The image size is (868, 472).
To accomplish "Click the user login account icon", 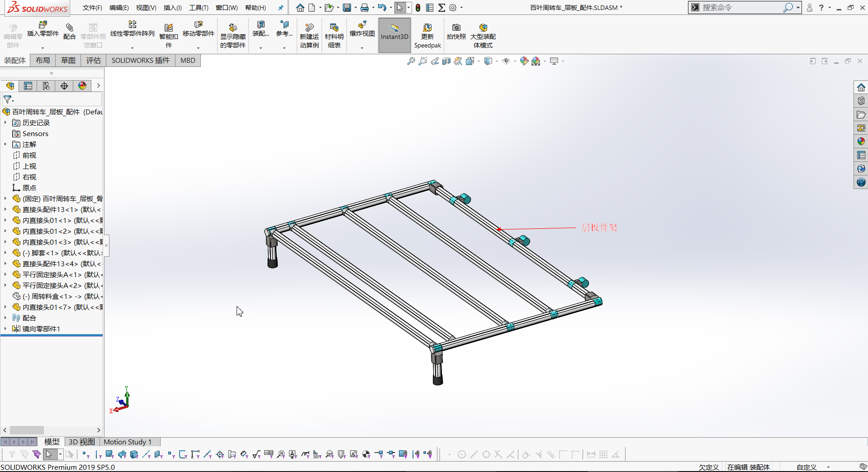I will (x=810, y=8).
